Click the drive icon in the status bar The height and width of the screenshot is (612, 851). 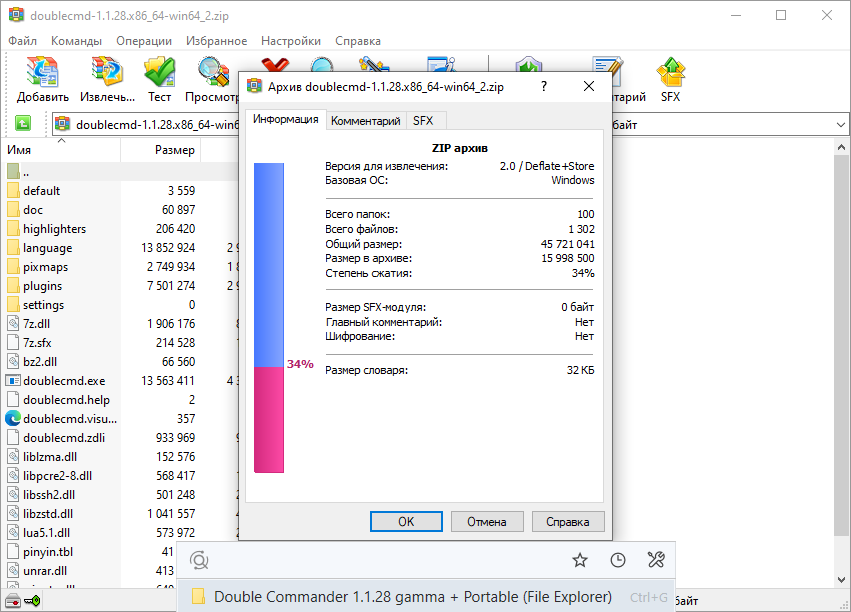tap(12, 601)
